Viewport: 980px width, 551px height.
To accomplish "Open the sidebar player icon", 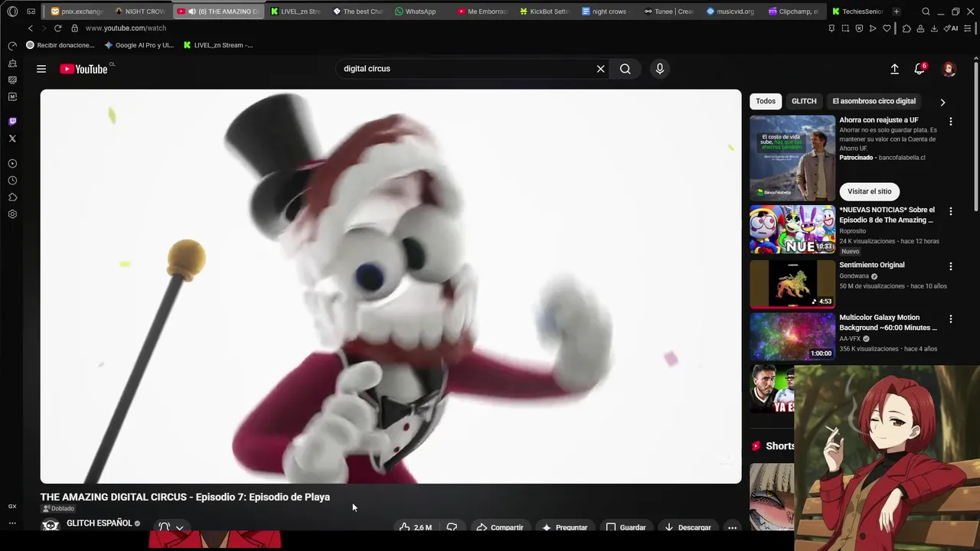I will [x=12, y=164].
